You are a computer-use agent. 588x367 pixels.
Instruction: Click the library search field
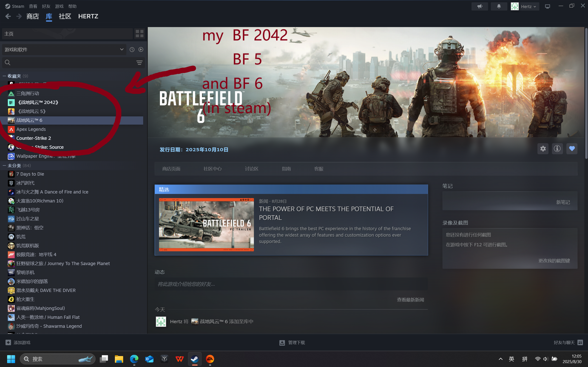(73, 63)
